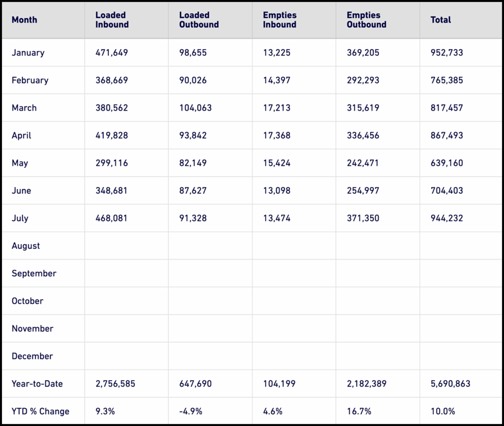Click YTD % Change Loaded Outbound -4.9%
This screenshot has height=426, width=504.
pos(191,411)
